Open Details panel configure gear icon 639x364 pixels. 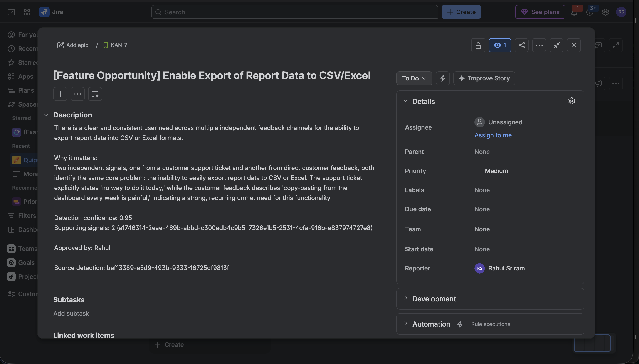point(572,101)
